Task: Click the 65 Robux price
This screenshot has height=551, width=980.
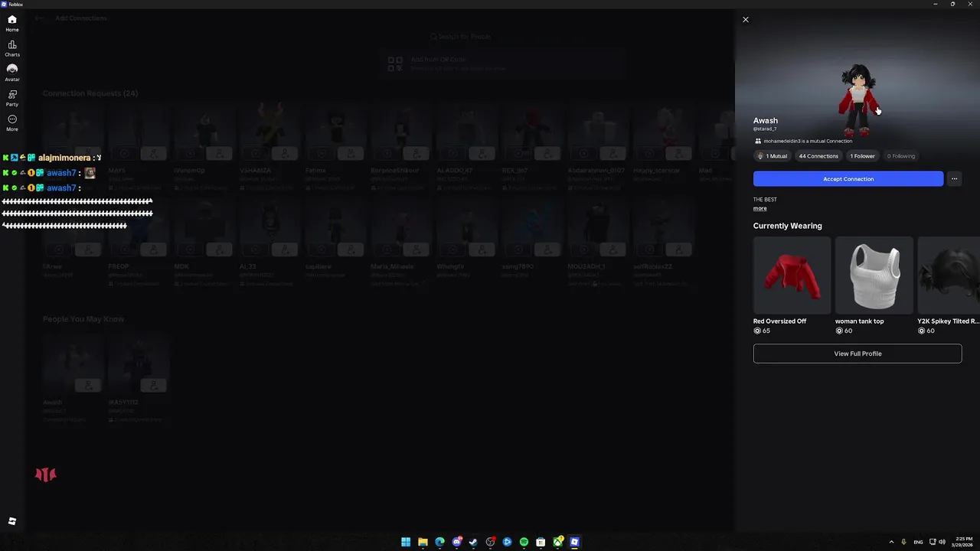Action: click(762, 331)
